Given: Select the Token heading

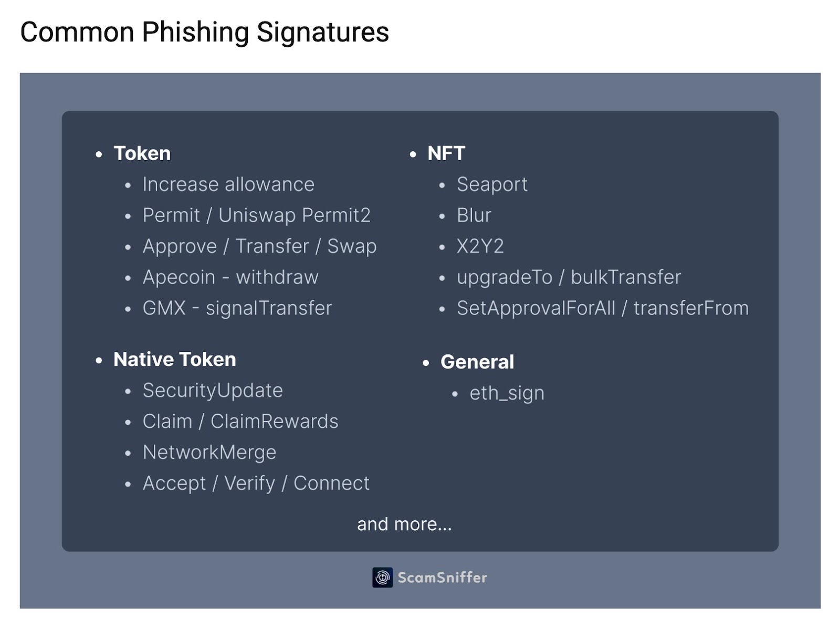Looking at the screenshot, I should pos(142,153).
